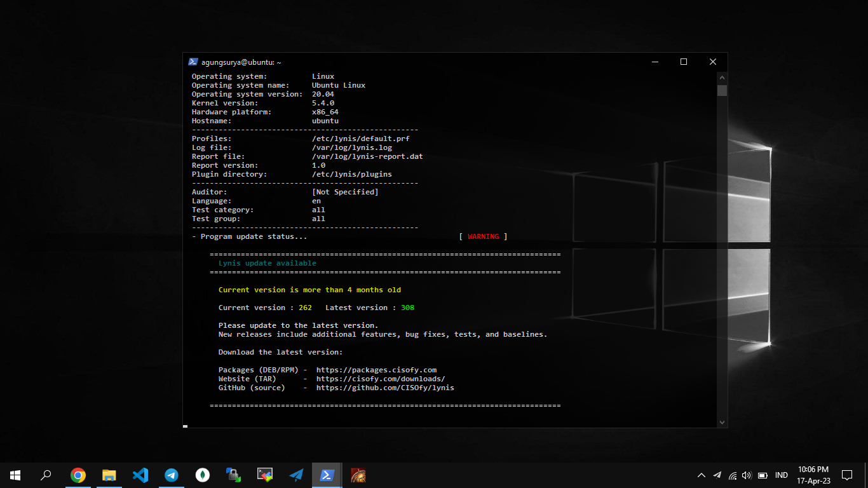Click the terminal title bar text agungsurya@ubuntu
This screenshot has height=488, width=868.
[x=241, y=62]
